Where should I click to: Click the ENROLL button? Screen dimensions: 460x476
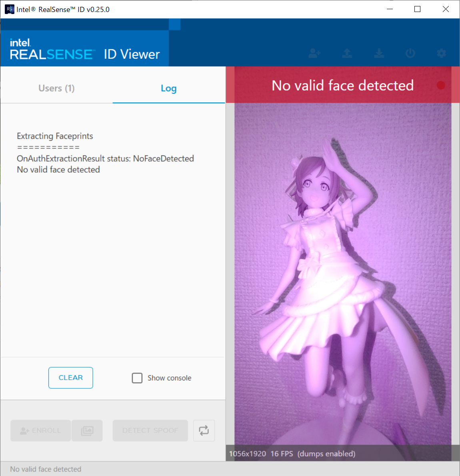(40, 430)
